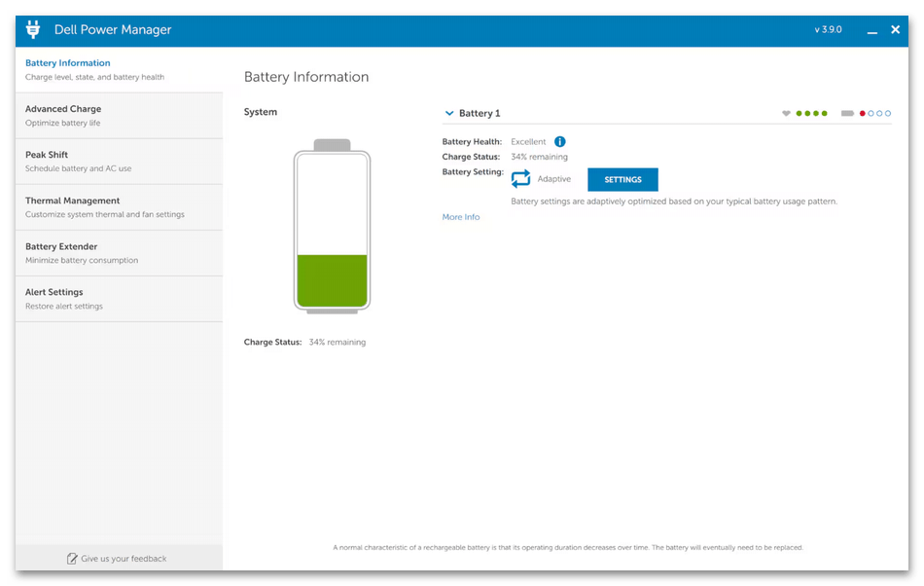
Task: Click the adaptive optimization description text
Action: 674,201
